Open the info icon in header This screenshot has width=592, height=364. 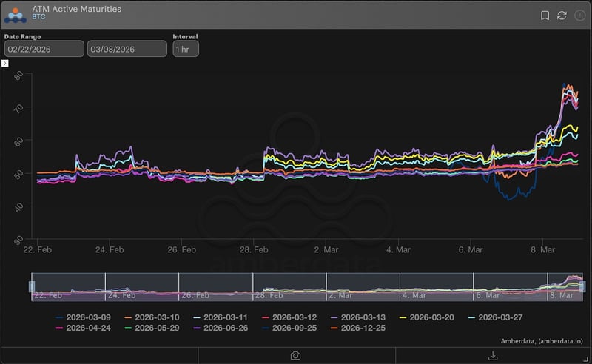pyautogui.click(x=579, y=16)
